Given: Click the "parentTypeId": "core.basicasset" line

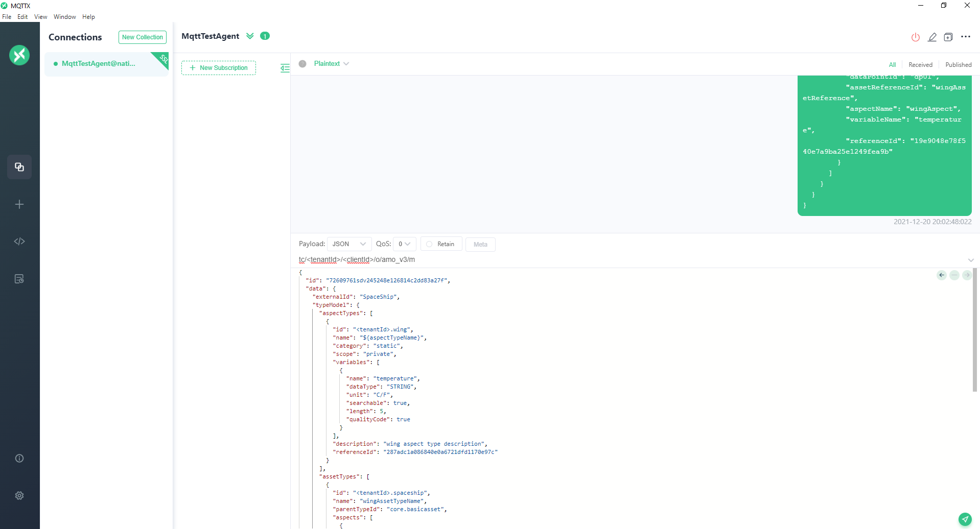Looking at the screenshot, I should (x=390, y=509).
